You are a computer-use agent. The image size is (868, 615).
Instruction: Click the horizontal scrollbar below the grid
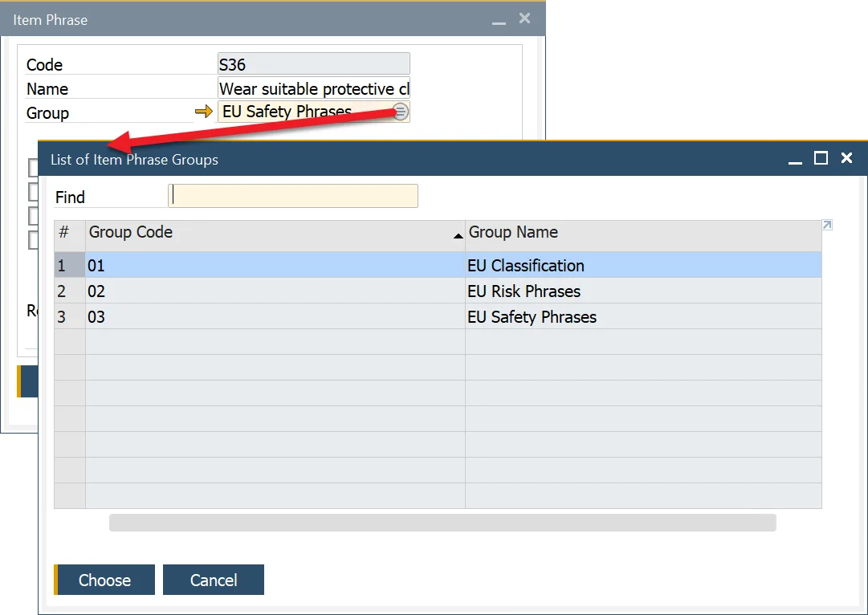click(442, 523)
